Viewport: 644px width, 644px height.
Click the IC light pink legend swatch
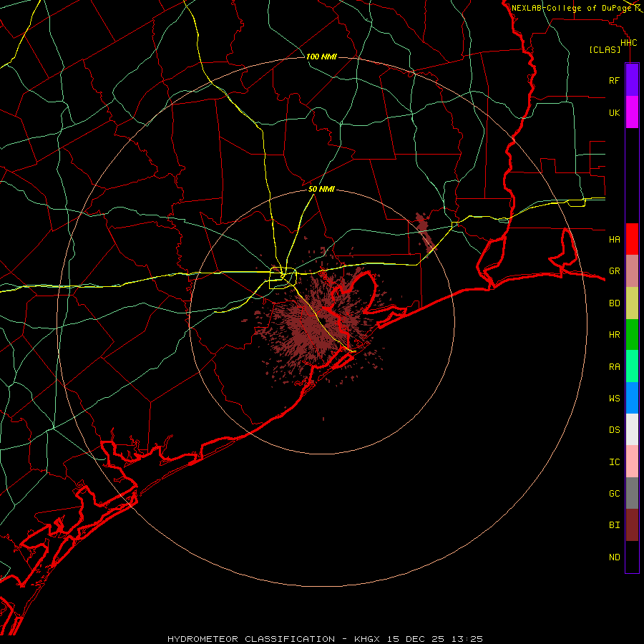tap(632, 462)
